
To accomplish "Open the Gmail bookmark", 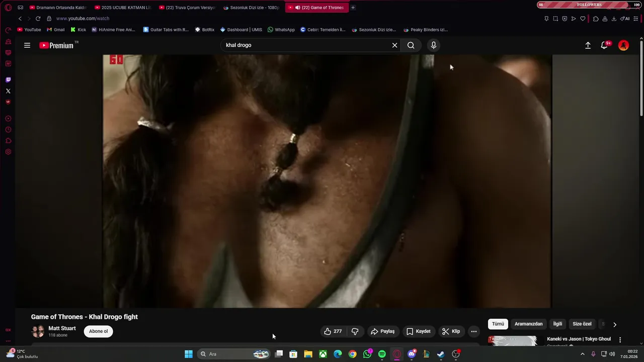I will pyautogui.click(x=55, y=30).
